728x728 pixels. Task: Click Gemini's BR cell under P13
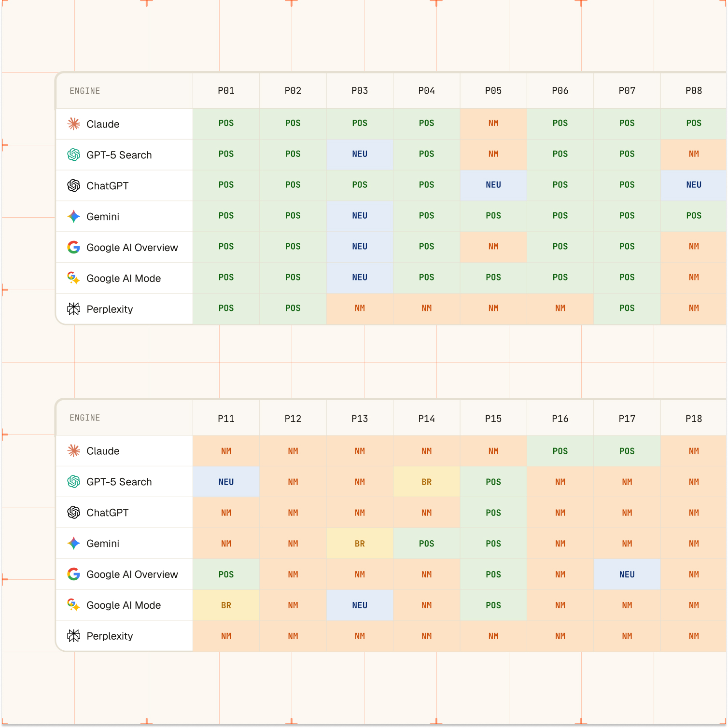tap(360, 544)
